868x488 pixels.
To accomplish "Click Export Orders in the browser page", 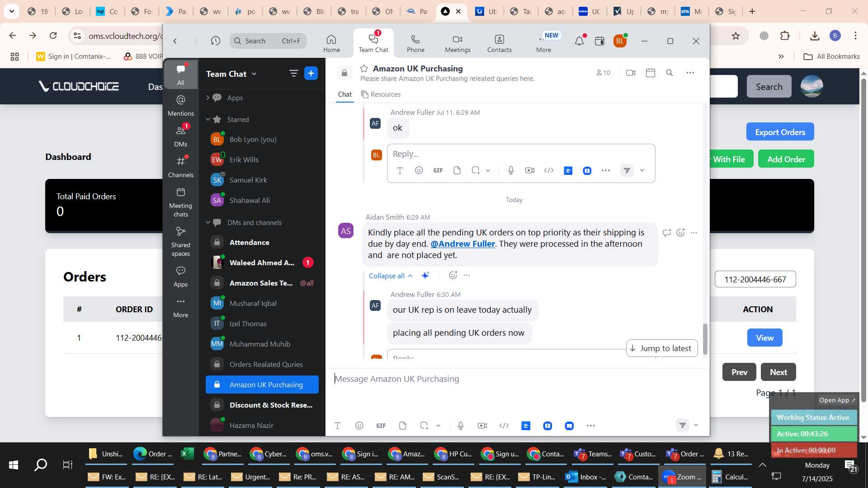I will click(780, 132).
